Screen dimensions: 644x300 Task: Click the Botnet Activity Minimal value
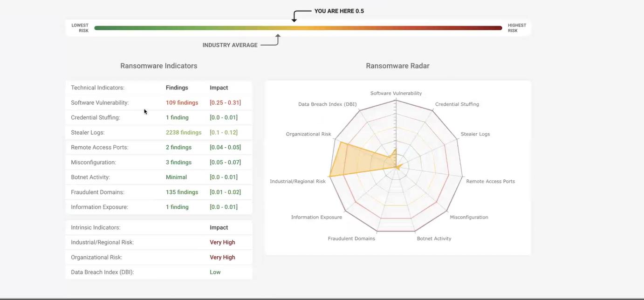(176, 177)
